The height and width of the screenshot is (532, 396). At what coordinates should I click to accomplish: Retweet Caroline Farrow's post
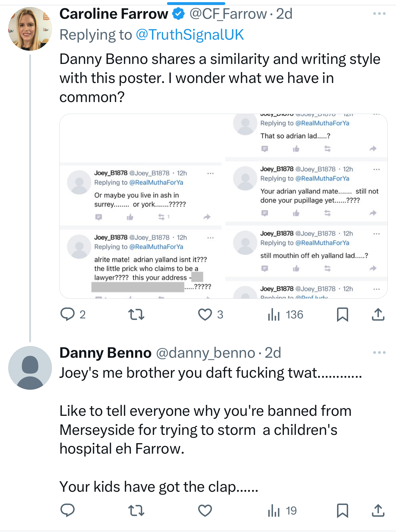[x=136, y=314]
